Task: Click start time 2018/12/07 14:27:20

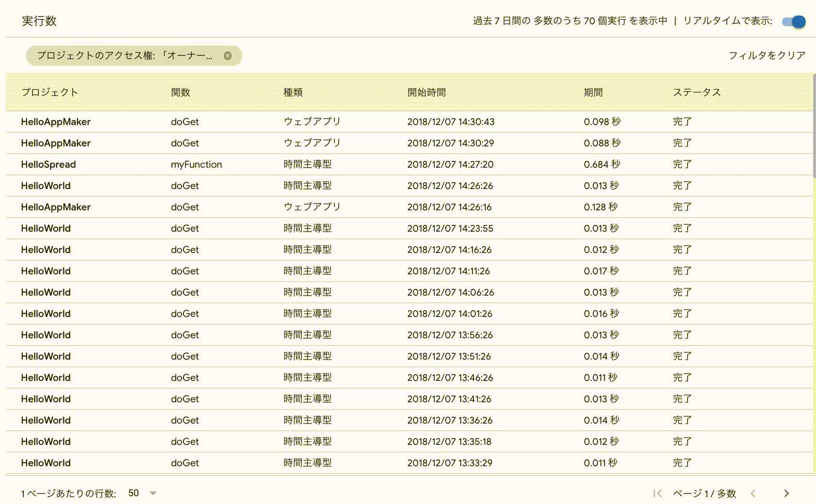Action: tap(450, 164)
